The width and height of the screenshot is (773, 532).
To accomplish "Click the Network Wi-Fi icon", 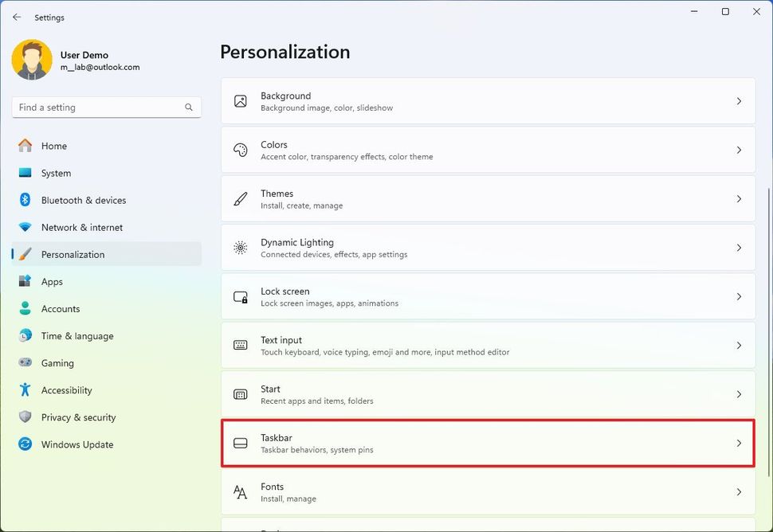I will pyautogui.click(x=26, y=227).
